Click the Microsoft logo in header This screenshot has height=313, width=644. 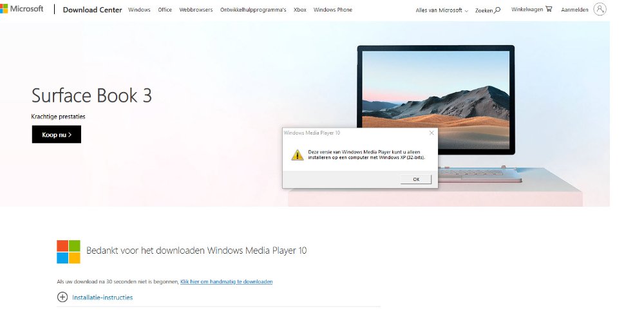[x=22, y=9]
